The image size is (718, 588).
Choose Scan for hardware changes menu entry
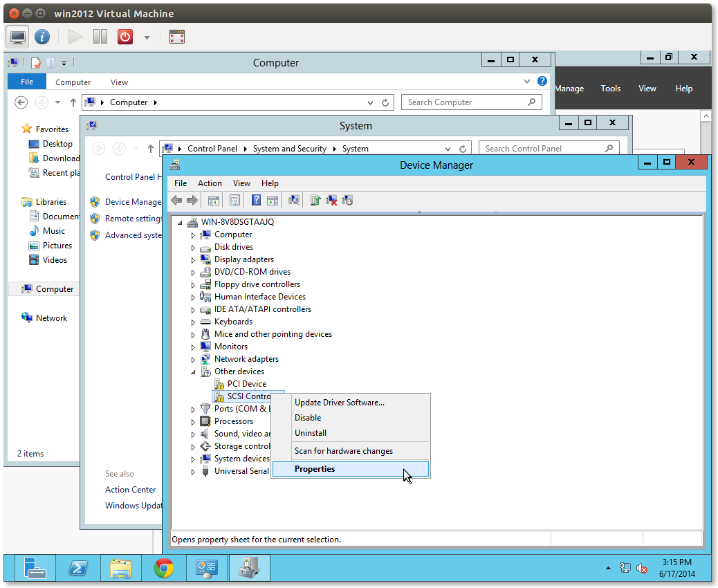click(351, 451)
